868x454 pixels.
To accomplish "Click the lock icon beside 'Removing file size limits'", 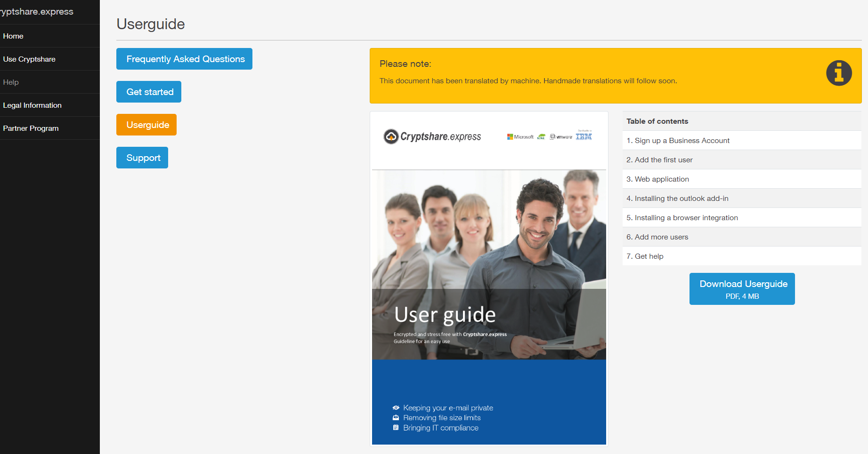I will pyautogui.click(x=396, y=418).
